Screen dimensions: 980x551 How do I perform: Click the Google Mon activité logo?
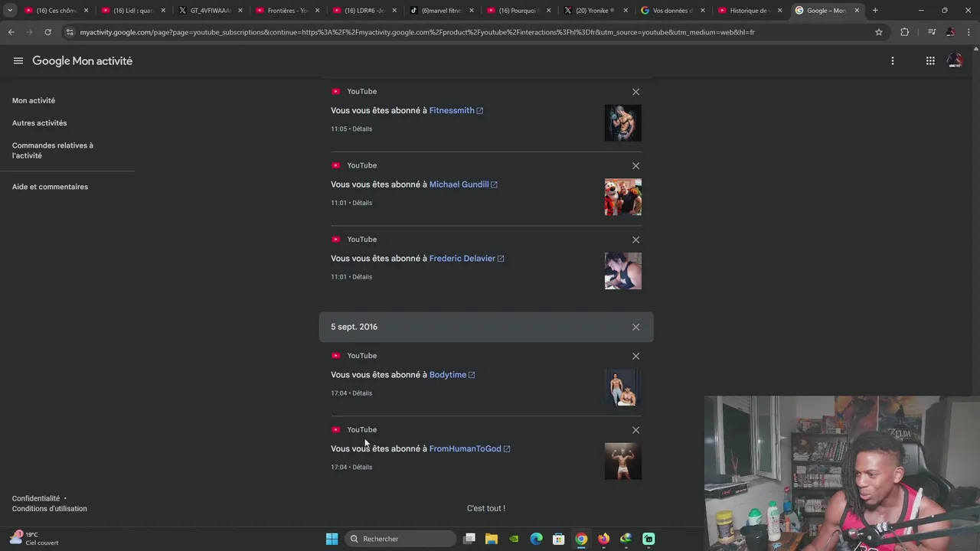(x=82, y=61)
